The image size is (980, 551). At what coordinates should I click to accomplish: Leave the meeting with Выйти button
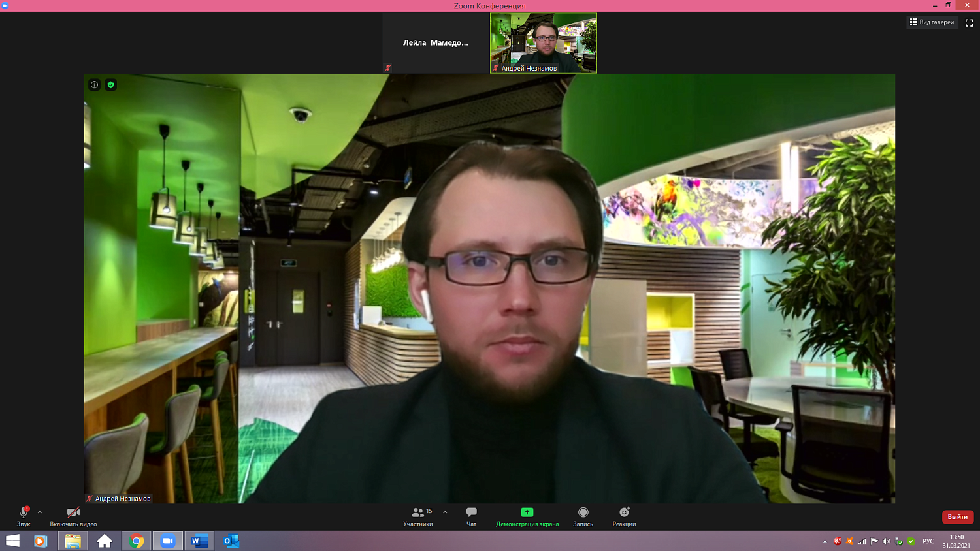(x=958, y=516)
